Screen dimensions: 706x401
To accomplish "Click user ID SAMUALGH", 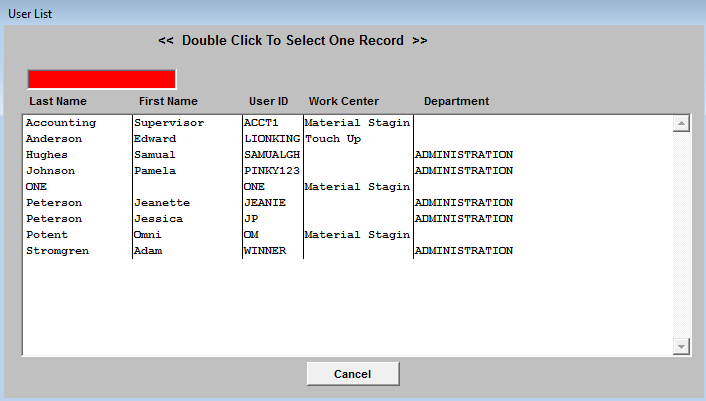I will coord(272,155).
